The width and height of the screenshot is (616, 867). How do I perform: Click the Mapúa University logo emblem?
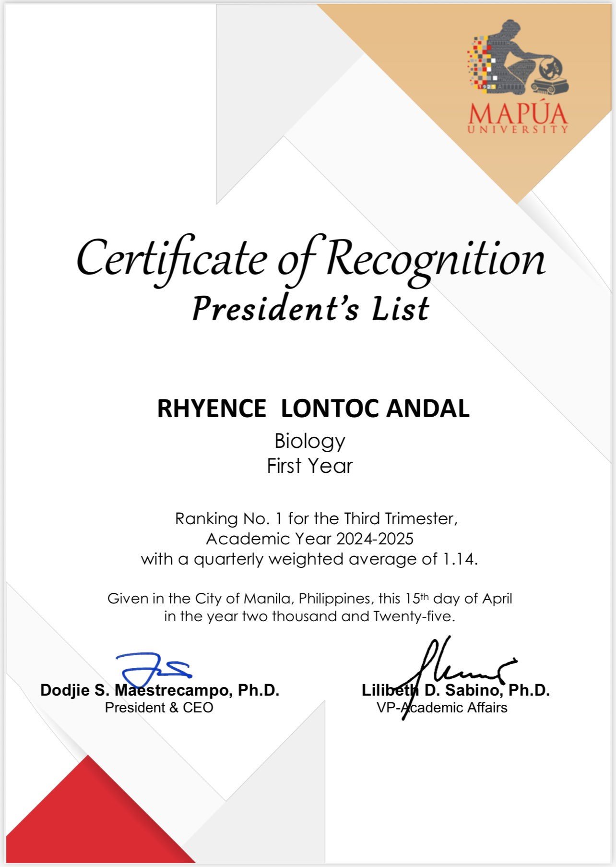tap(518, 57)
